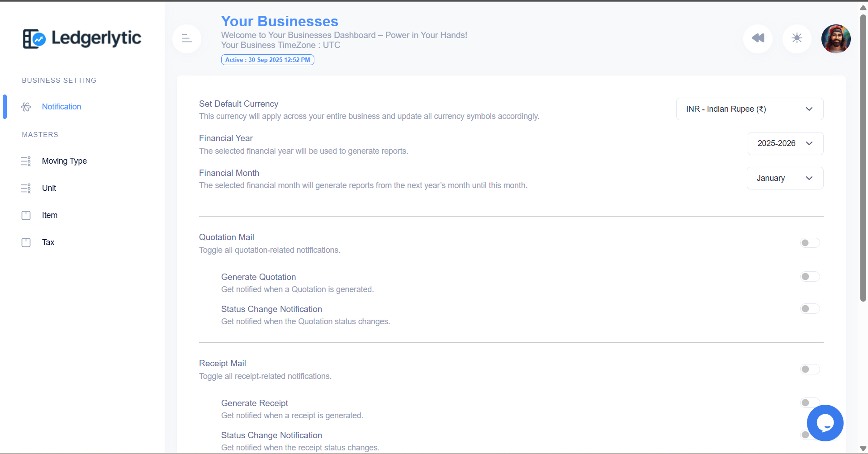
Task: Open the Financial Month January dropdown
Action: tap(784, 178)
